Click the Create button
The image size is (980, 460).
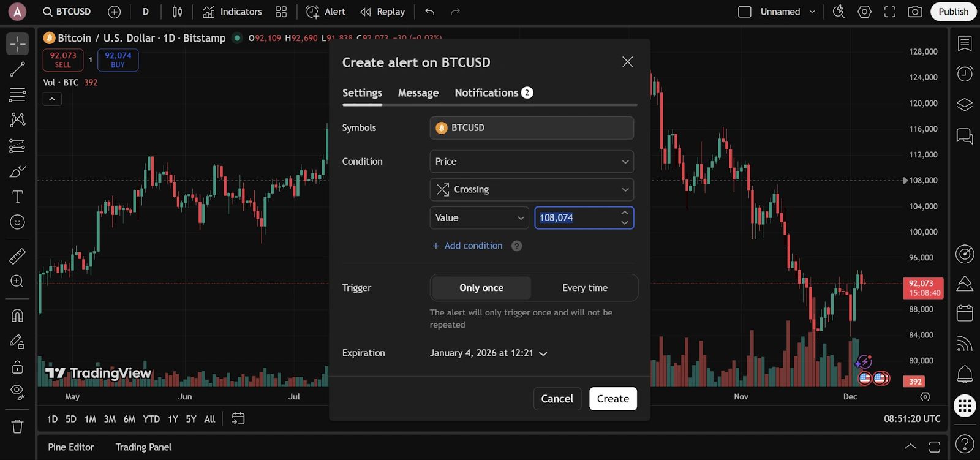[612, 399]
